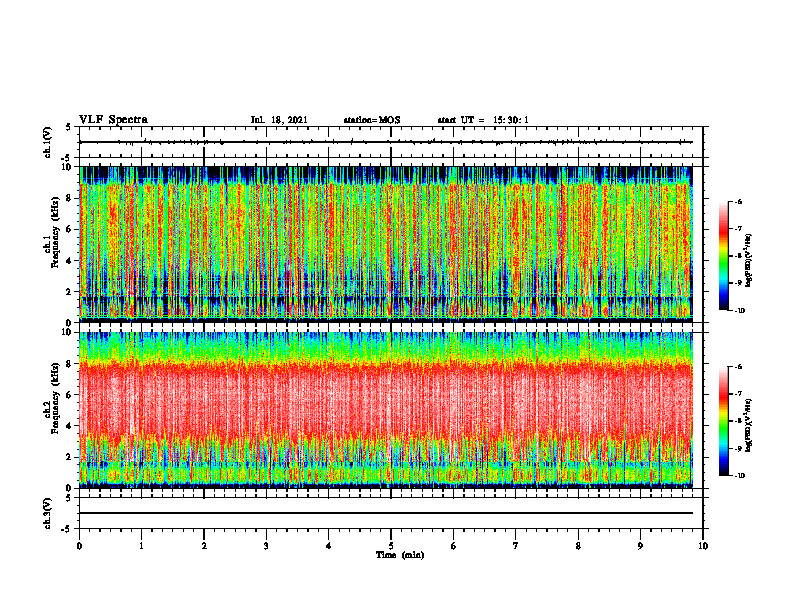
Task: Click the "station=MOS" header label
Action: point(372,120)
